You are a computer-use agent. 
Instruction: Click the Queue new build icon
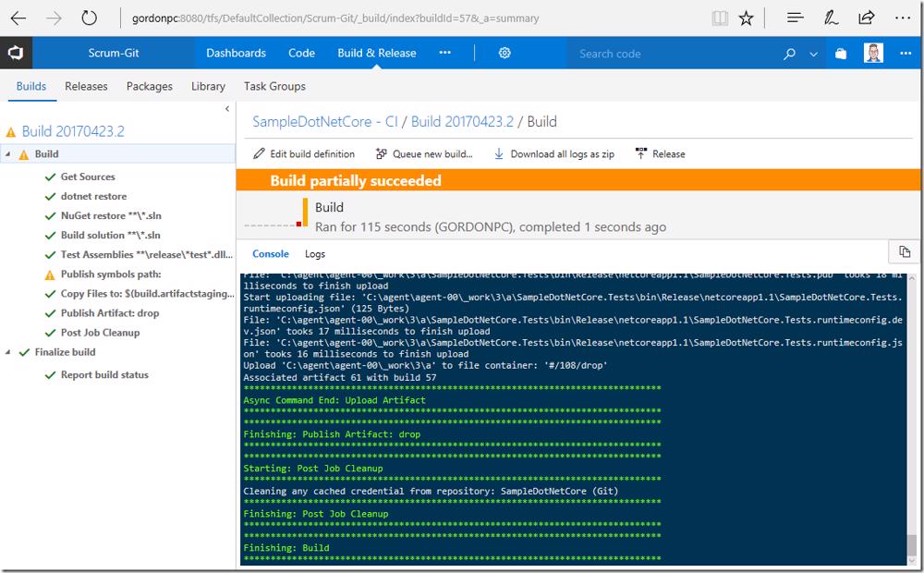382,153
